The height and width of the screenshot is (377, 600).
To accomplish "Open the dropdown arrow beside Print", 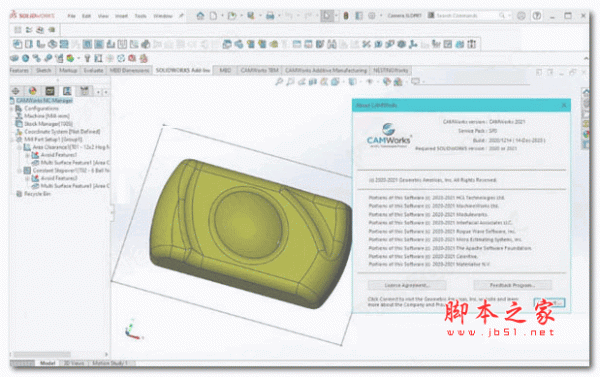I will point(279,16).
